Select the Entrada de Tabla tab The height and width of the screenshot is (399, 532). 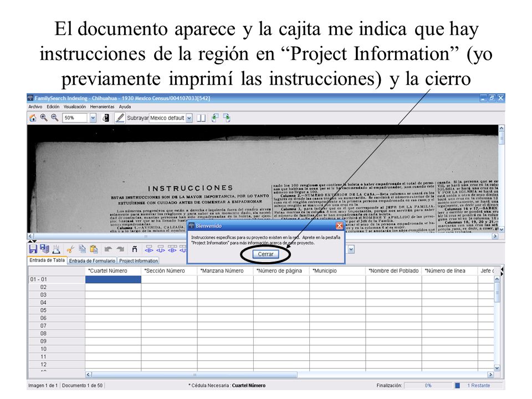tap(47, 260)
